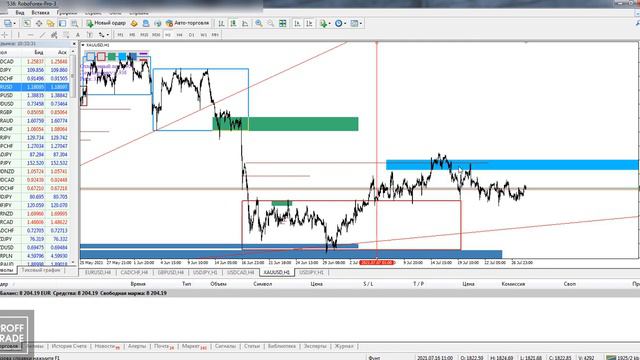Toggle the Data Window icon
This screenshot has width=640, height=360.
[39, 23]
